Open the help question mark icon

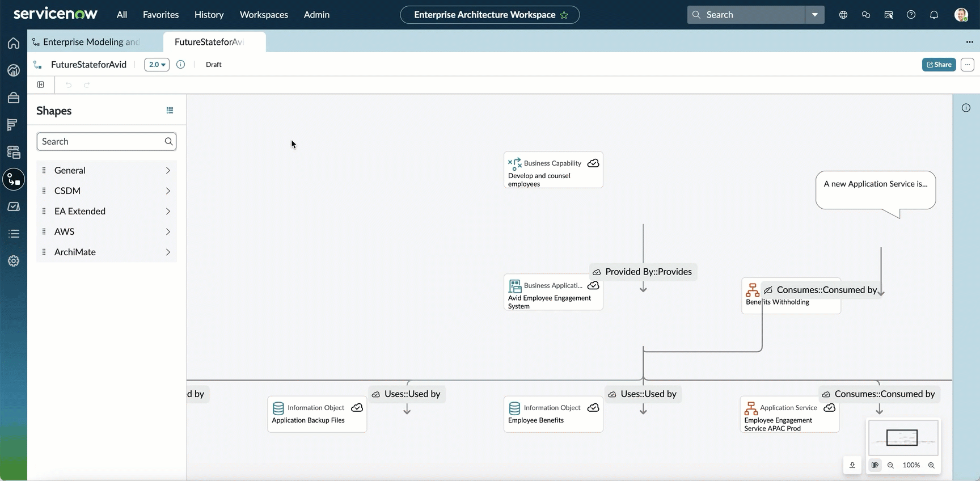911,15
